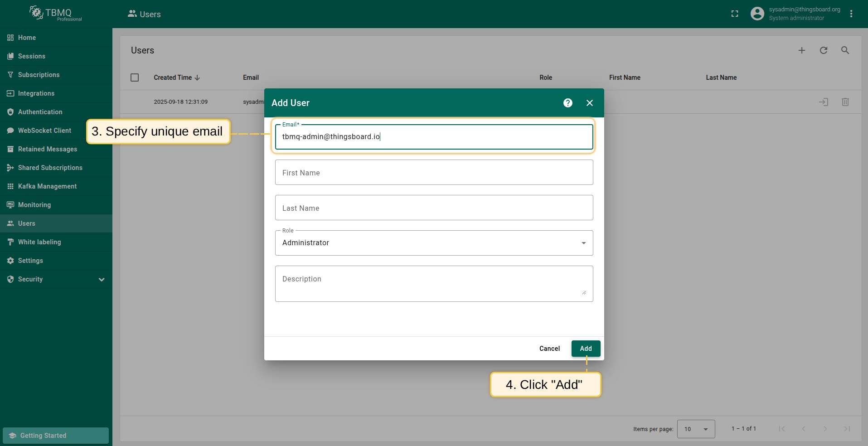Cancel the Add User dialog
This screenshot has height=446, width=868.
tap(549, 349)
